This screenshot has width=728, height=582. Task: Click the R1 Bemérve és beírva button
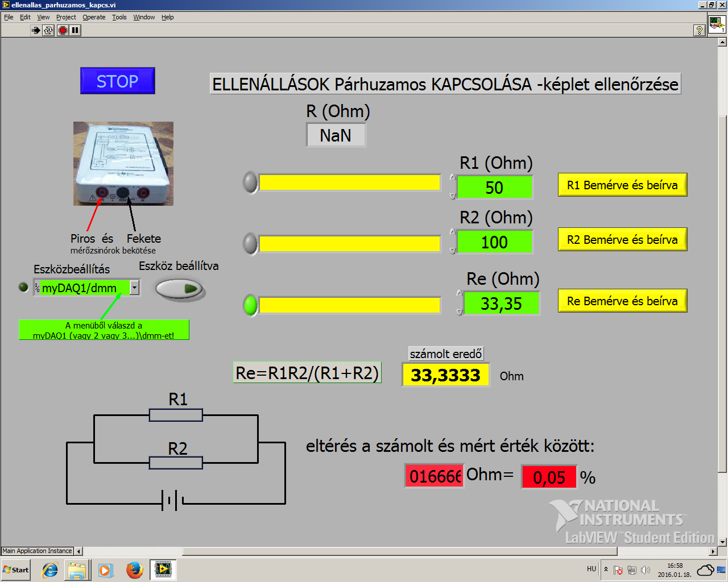coord(622,185)
